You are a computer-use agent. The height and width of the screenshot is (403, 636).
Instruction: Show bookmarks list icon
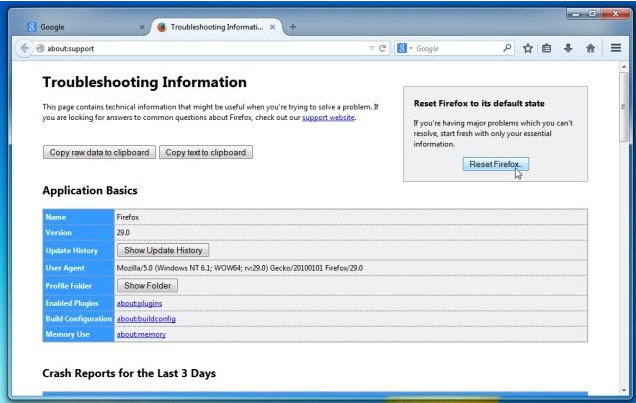(x=546, y=48)
